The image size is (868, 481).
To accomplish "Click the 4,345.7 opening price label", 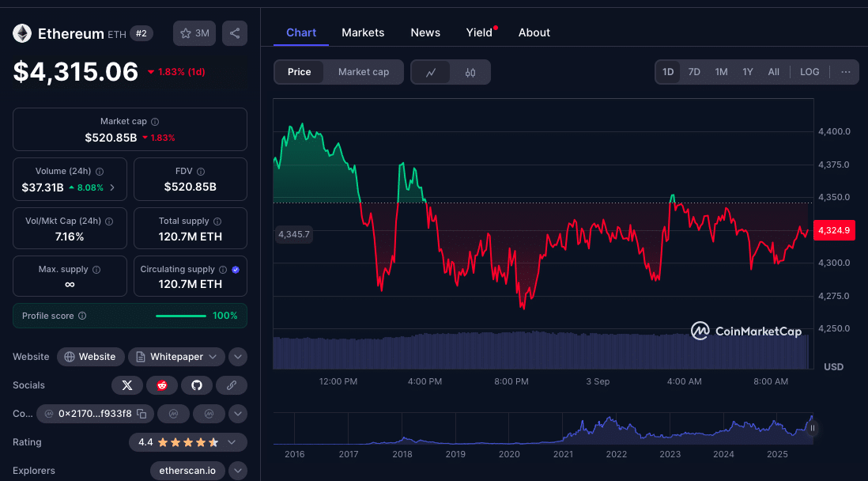I will coord(294,234).
